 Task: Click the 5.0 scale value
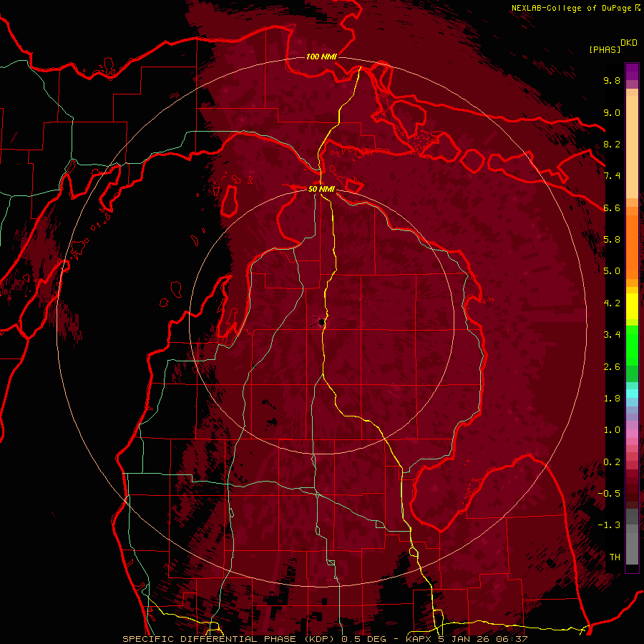pyautogui.click(x=612, y=271)
